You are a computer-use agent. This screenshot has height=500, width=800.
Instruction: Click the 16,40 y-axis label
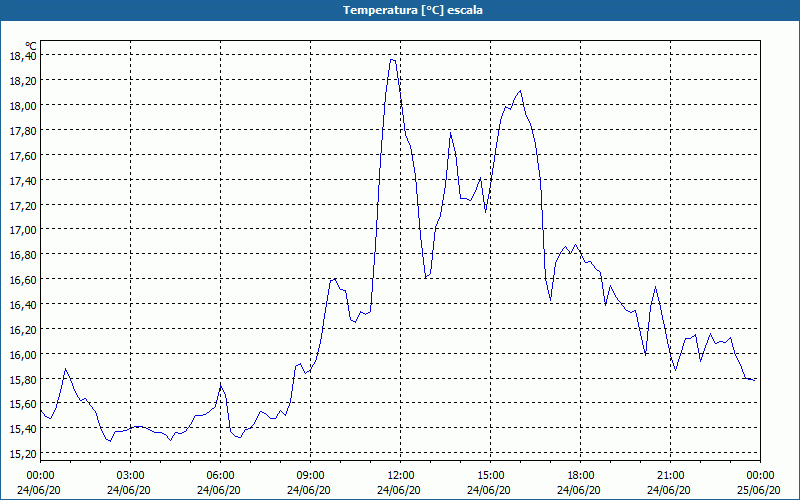(x=23, y=305)
